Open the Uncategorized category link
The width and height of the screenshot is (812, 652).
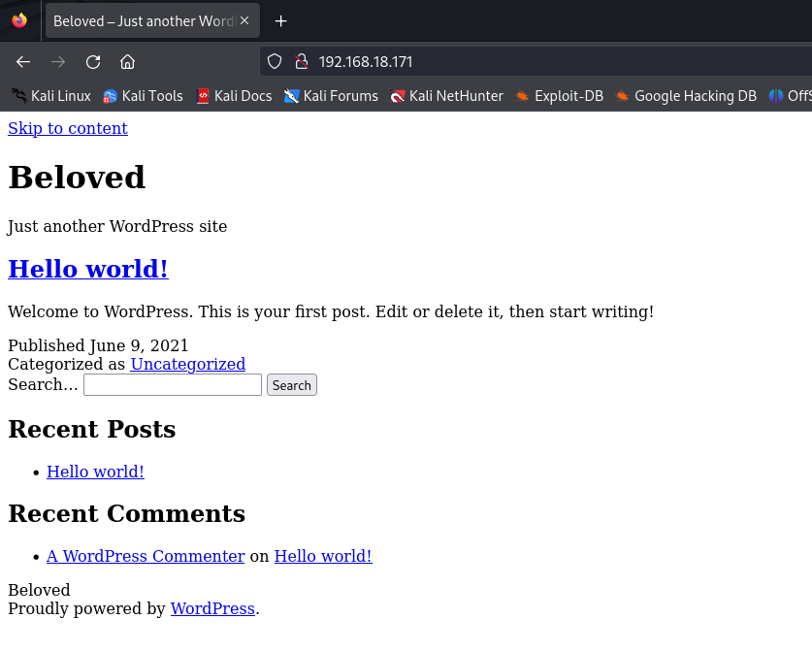coord(187,364)
